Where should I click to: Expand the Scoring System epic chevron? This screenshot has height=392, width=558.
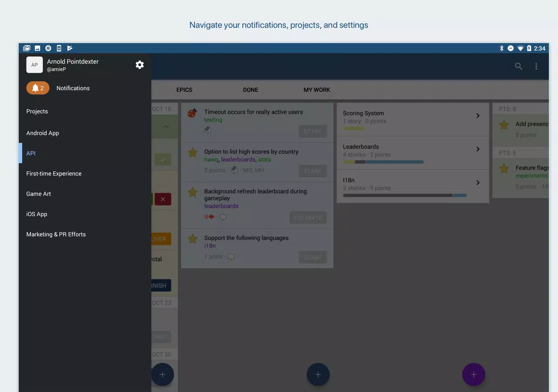(x=478, y=116)
